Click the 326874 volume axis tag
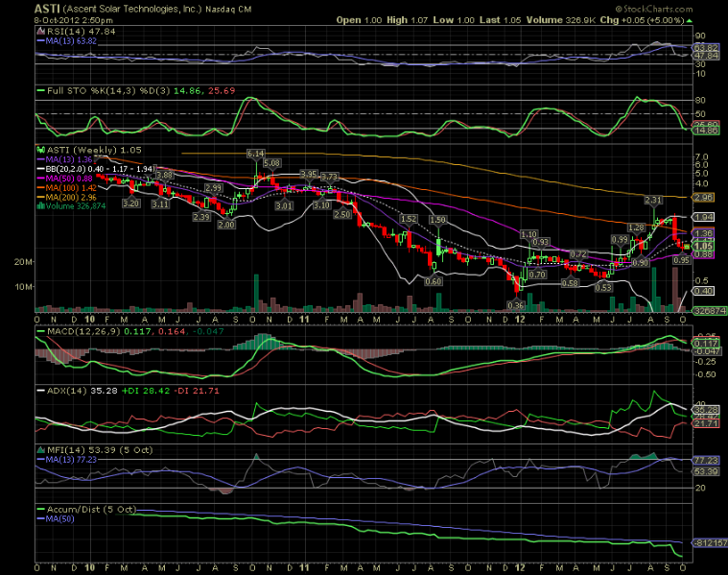This screenshot has width=728, height=575. (710, 310)
